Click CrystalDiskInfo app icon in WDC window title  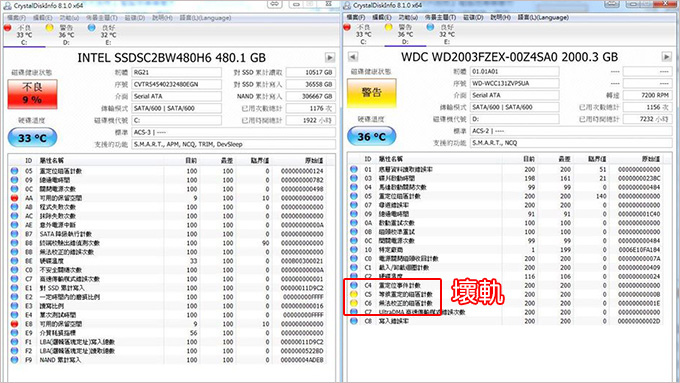(347, 5)
